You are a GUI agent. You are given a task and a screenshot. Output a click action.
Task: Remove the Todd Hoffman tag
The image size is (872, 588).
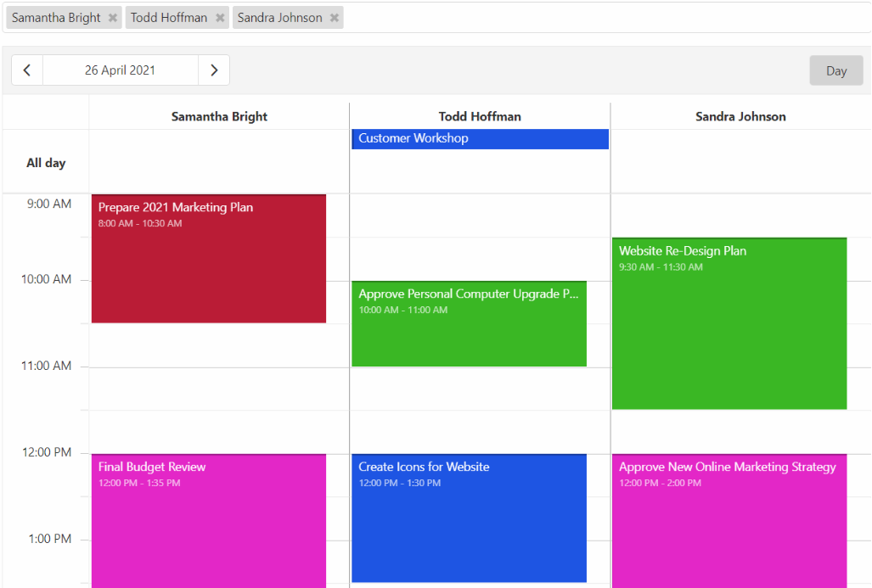tap(220, 18)
